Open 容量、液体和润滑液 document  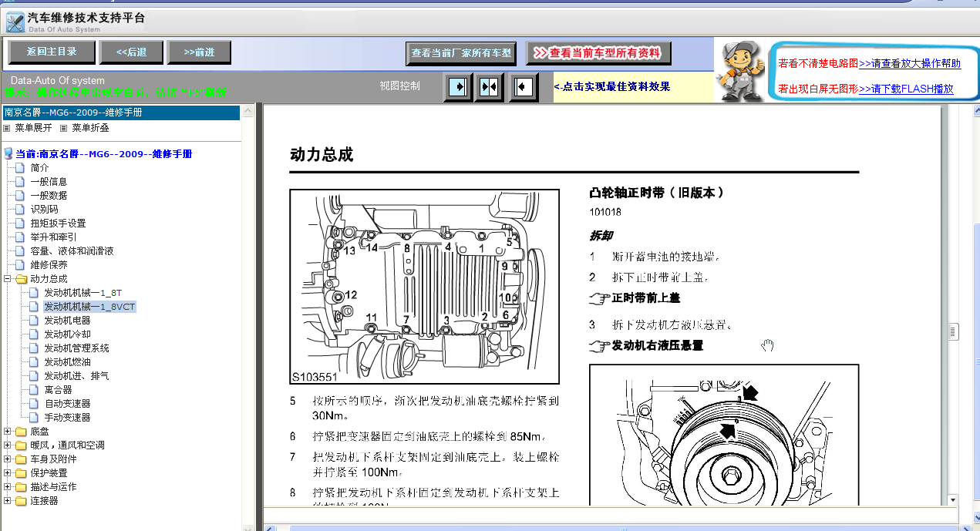point(72,251)
